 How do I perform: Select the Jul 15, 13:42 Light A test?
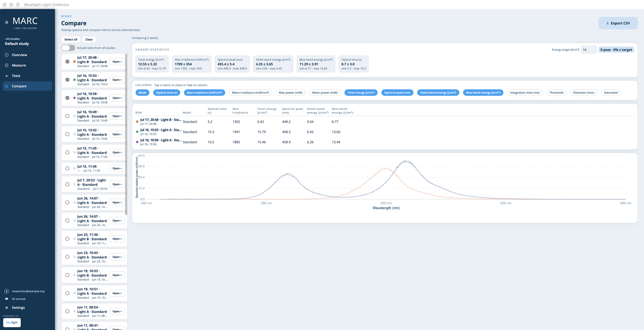click(67, 134)
